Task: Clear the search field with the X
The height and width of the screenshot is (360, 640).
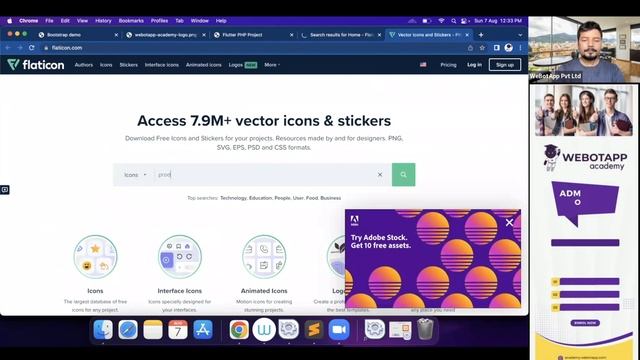Action: pyautogui.click(x=380, y=175)
